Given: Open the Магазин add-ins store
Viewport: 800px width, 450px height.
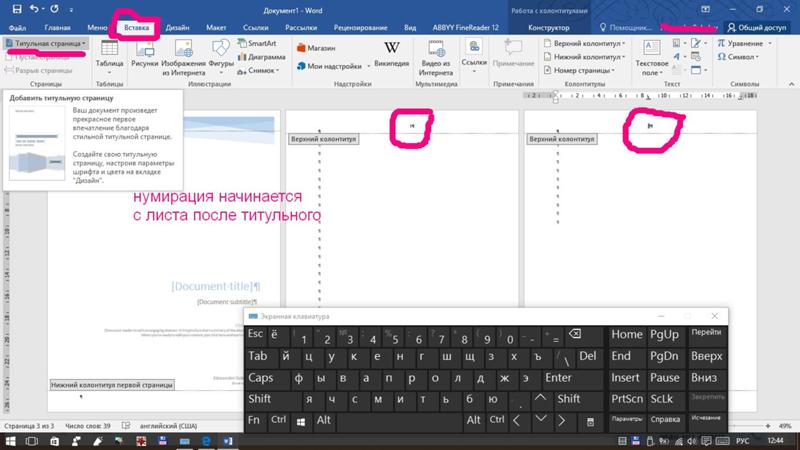Looking at the screenshot, I should click(316, 48).
